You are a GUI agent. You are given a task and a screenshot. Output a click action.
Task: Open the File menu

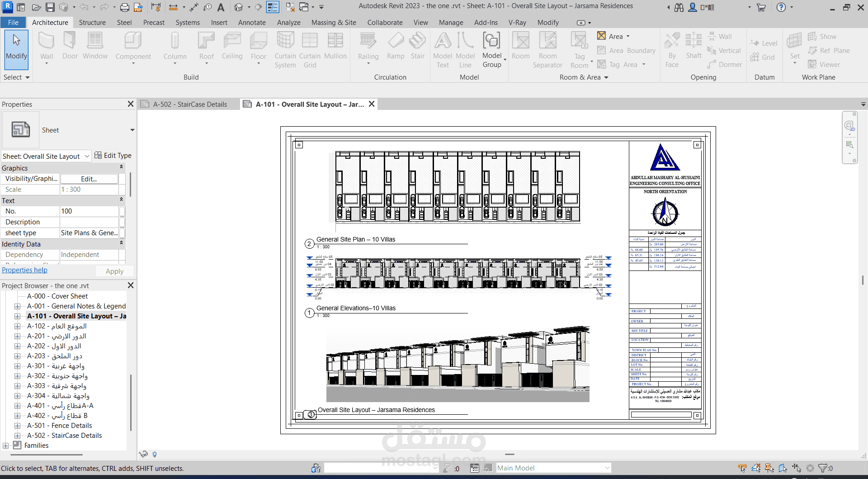click(13, 23)
